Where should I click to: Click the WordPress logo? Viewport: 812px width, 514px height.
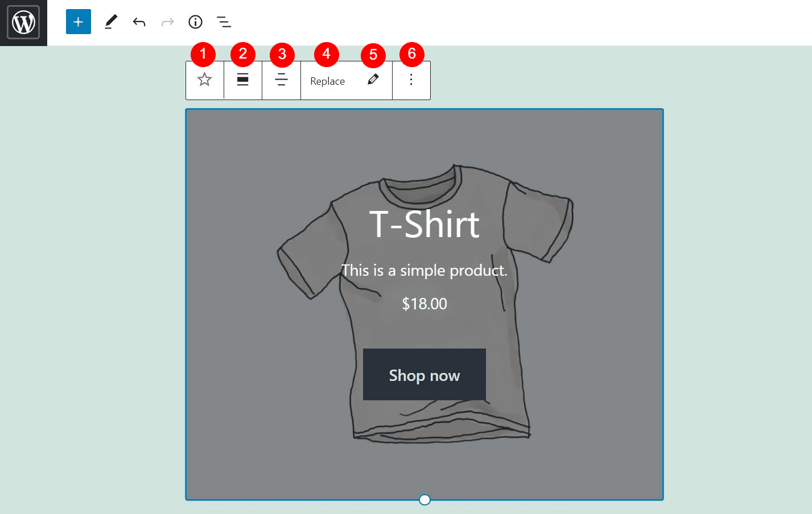click(23, 23)
